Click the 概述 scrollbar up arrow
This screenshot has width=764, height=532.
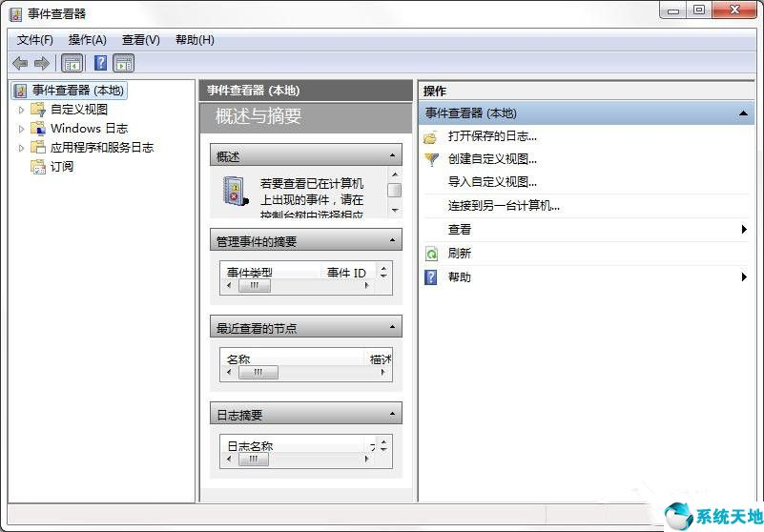(x=395, y=174)
